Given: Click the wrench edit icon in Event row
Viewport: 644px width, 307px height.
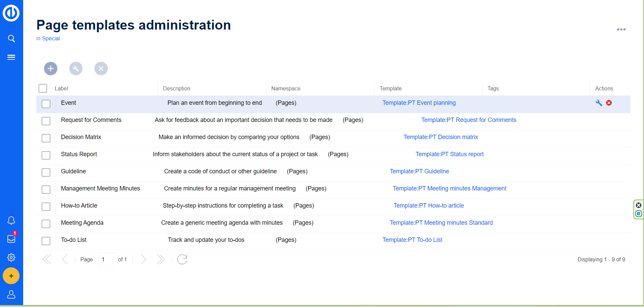Looking at the screenshot, I should (598, 103).
